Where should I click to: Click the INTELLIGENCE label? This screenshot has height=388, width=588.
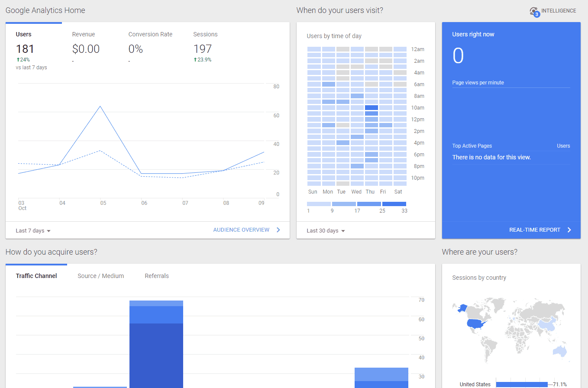(559, 11)
